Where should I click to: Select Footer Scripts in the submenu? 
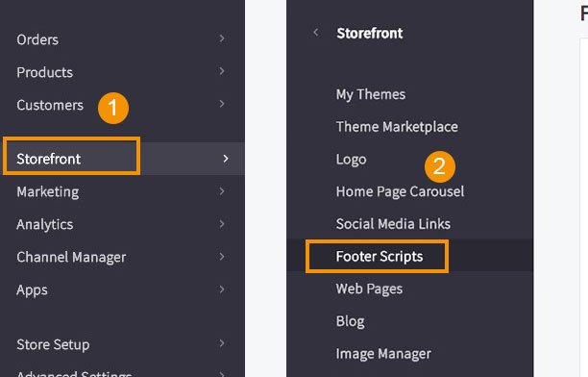tap(380, 257)
